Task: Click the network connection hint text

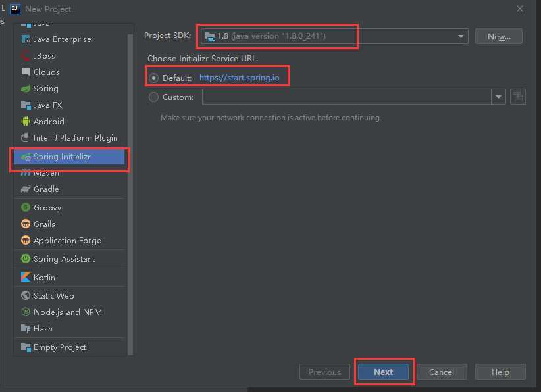Action: pyautogui.click(x=271, y=118)
